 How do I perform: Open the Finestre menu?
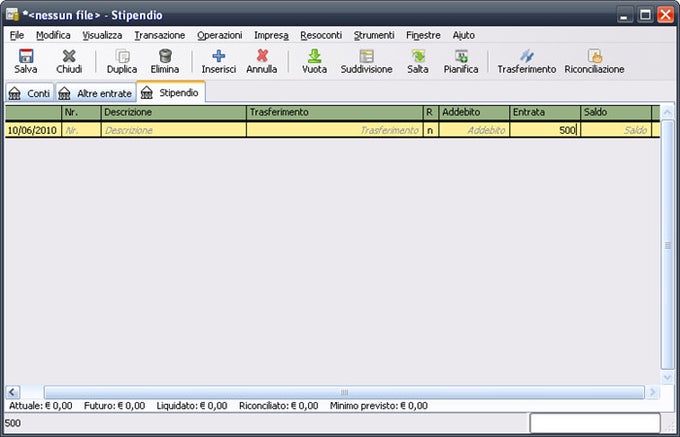423,35
